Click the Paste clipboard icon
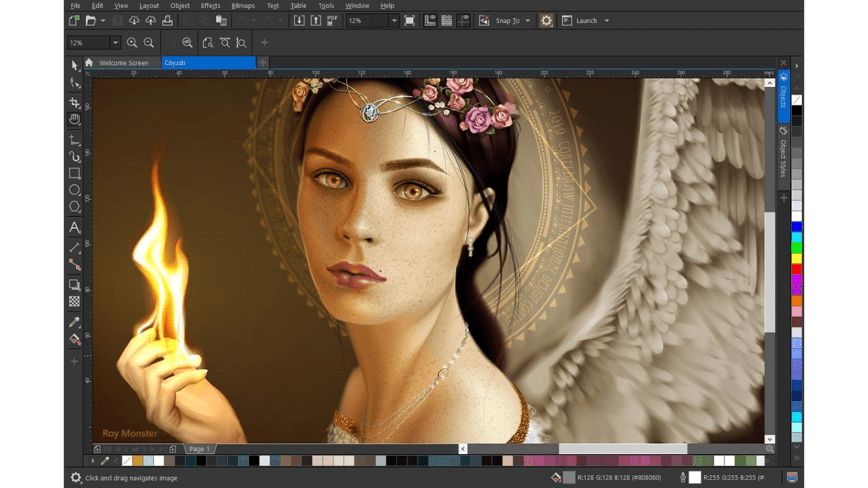The width and height of the screenshot is (868, 488). (221, 21)
